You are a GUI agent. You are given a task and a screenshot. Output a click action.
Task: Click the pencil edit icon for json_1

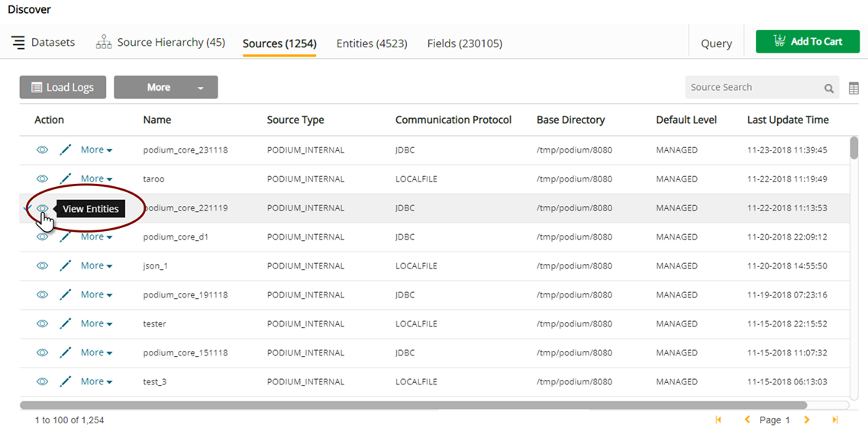point(66,266)
